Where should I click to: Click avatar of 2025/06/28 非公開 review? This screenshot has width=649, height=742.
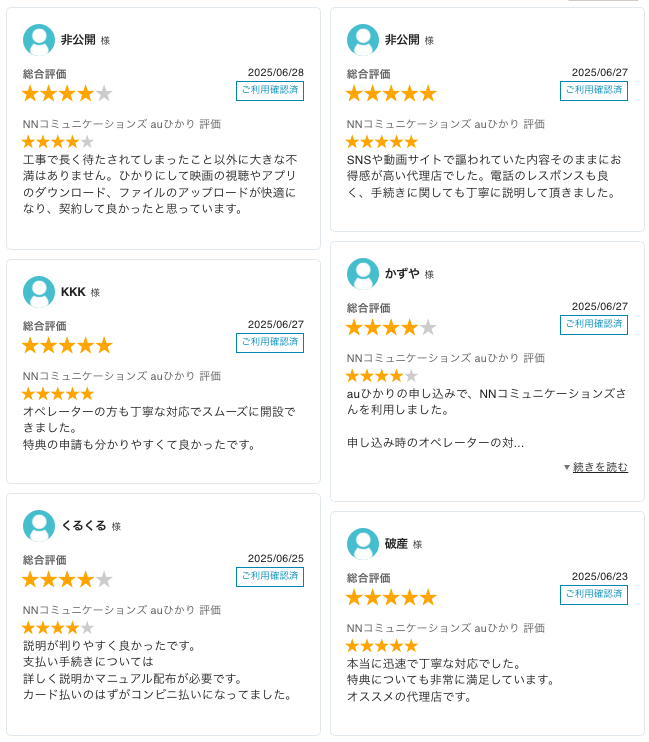click(39, 40)
